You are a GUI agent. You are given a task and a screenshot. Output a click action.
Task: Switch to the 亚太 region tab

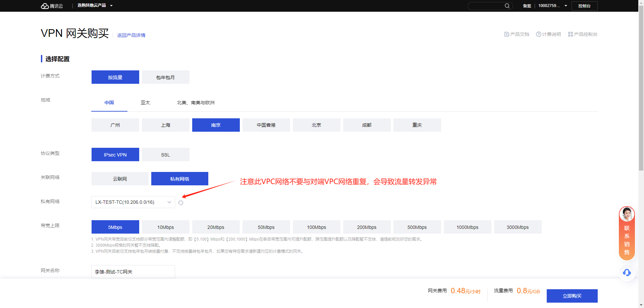coord(145,103)
